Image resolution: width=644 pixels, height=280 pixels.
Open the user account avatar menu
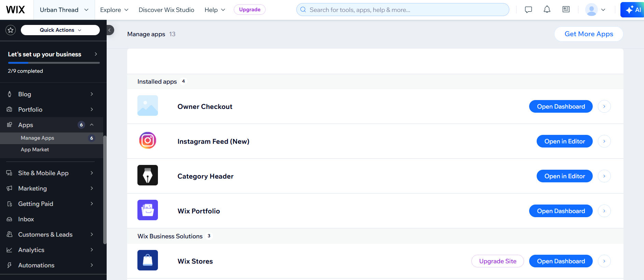(595, 10)
